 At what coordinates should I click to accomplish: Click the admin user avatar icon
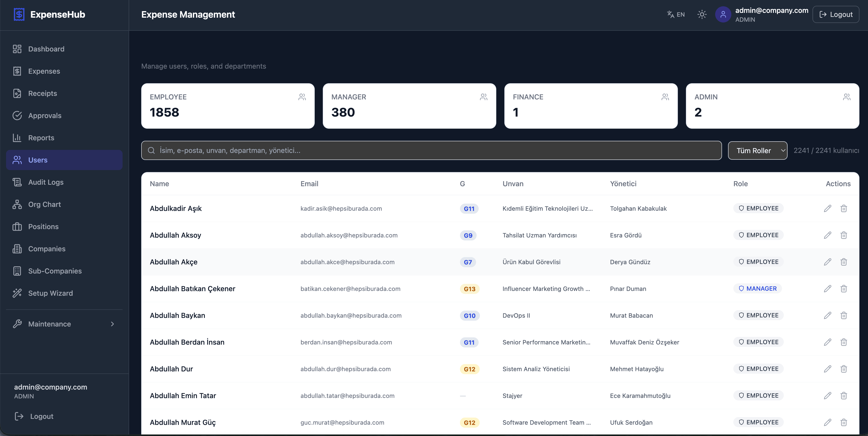(723, 14)
